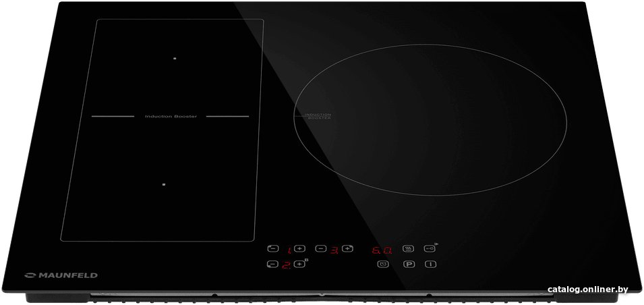The image size is (644, 305).
Task: Tap the zone 2 red level display
Action: coord(286,265)
